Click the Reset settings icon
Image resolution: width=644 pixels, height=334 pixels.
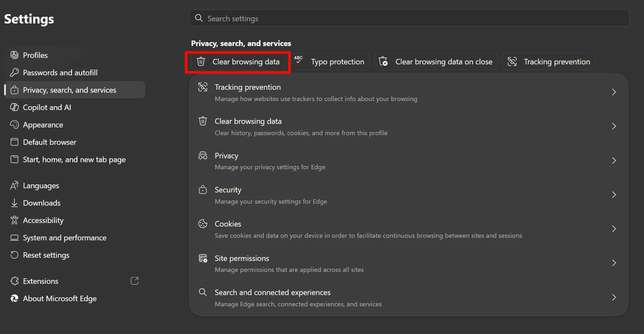coord(14,255)
